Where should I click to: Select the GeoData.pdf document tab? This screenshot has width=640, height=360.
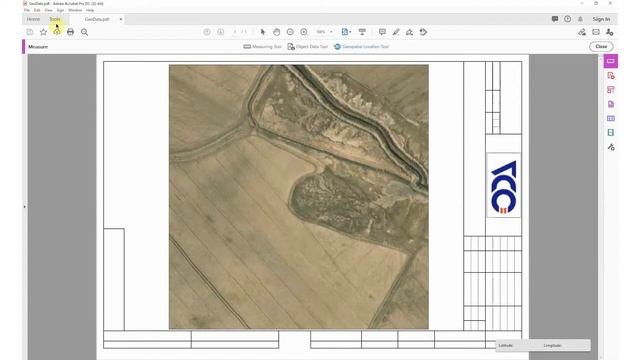point(97,19)
